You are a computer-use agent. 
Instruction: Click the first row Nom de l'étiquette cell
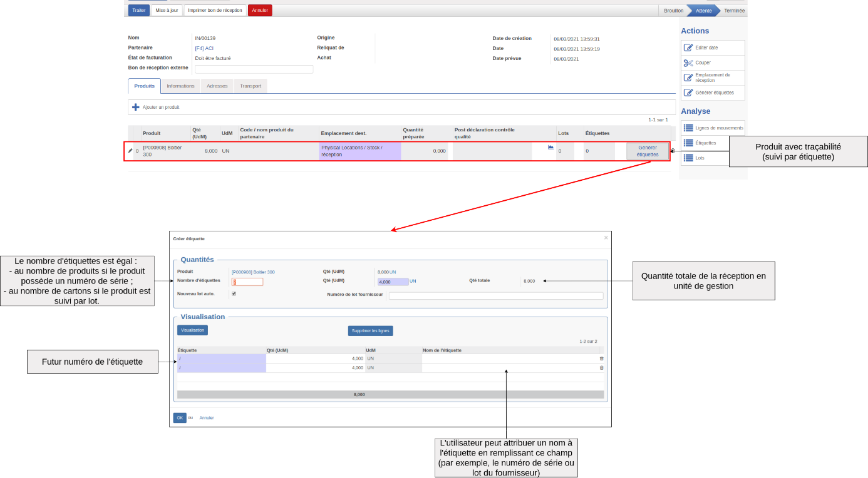click(510, 358)
